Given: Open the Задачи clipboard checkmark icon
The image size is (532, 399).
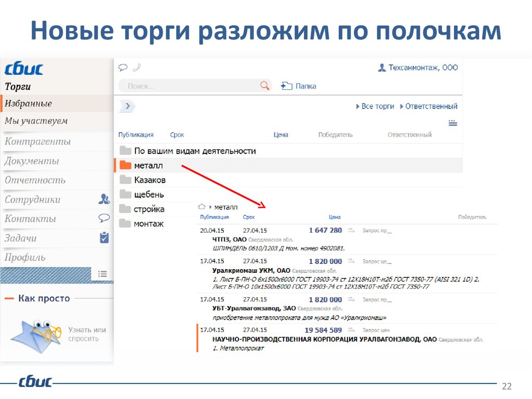Looking at the screenshot, I should click(104, 238).
